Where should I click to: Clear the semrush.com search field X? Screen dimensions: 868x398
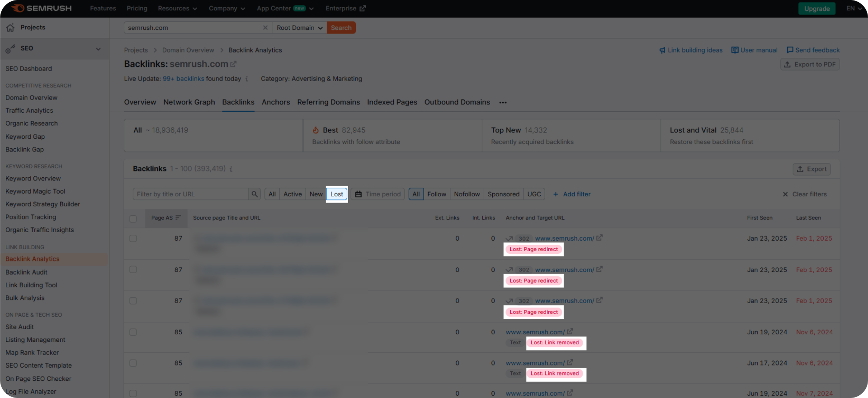coord(265,28)
